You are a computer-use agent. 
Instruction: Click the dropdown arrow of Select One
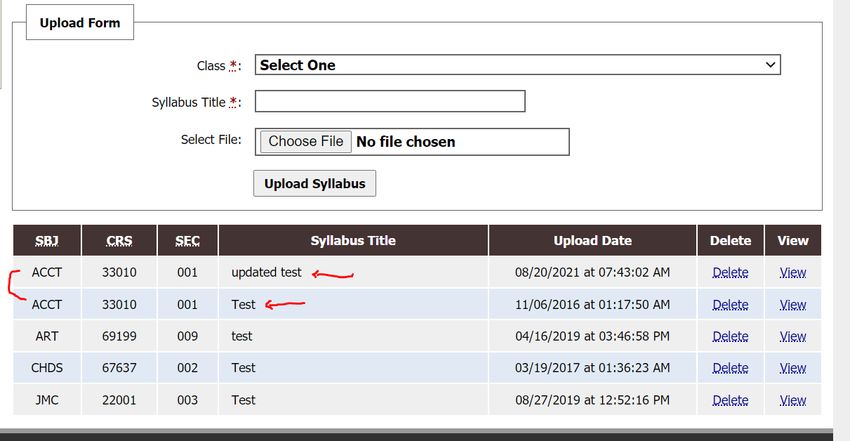pos(770,65)
